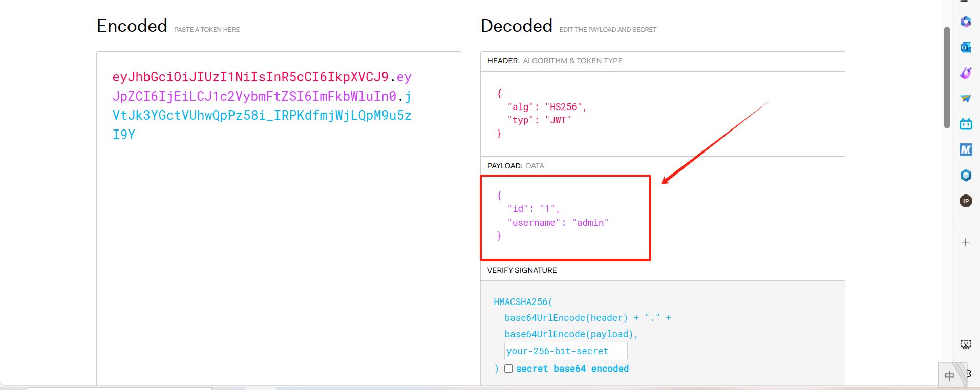Click the Decoded heading
This screenshot has height=390, width=980.
click(516, 26)
